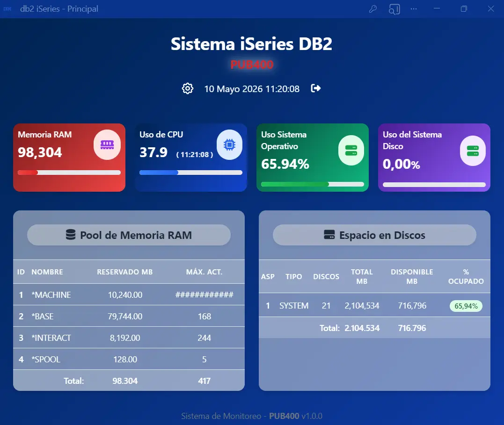Open settings via the gear icon
Image resolution: width=504 pixels, height=425 pixels.
click(187, 88)
